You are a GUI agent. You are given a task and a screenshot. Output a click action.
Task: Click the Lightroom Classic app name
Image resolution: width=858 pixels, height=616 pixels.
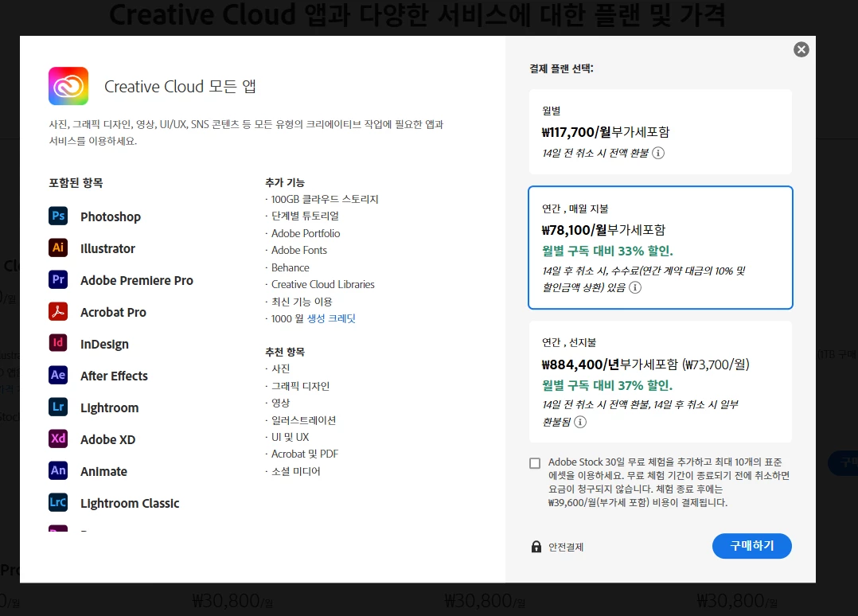coord(130,503)
